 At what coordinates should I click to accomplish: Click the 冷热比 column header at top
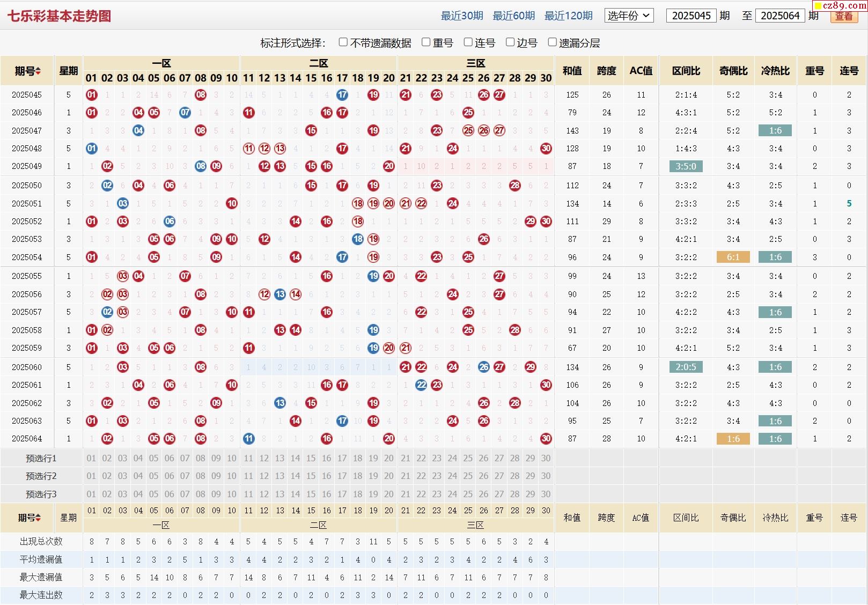coord(775,71)
